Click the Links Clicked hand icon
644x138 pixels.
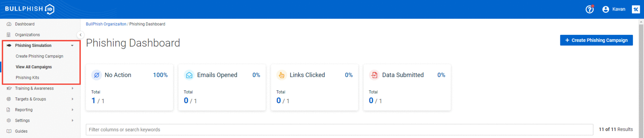pyautogui.click(x=281, y=75)
